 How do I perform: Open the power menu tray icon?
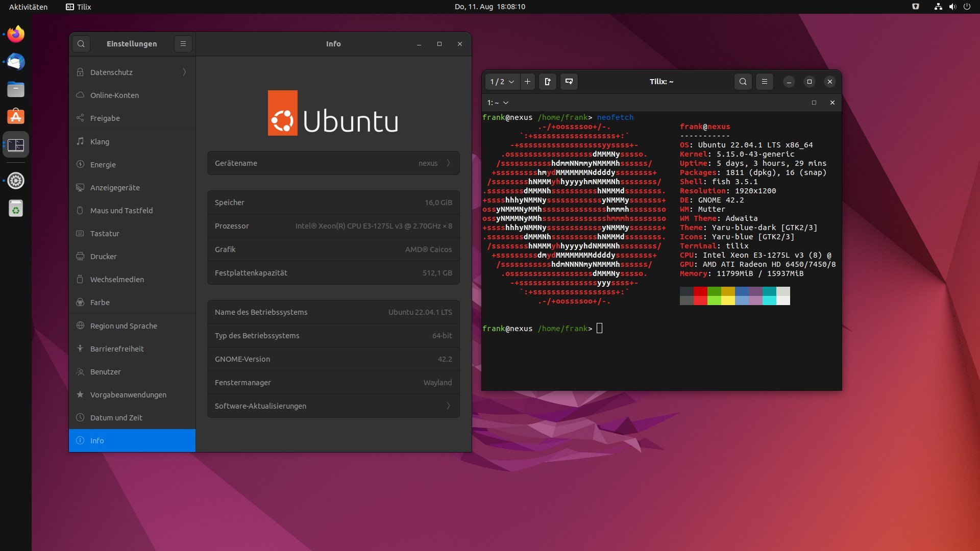[967, 7]
